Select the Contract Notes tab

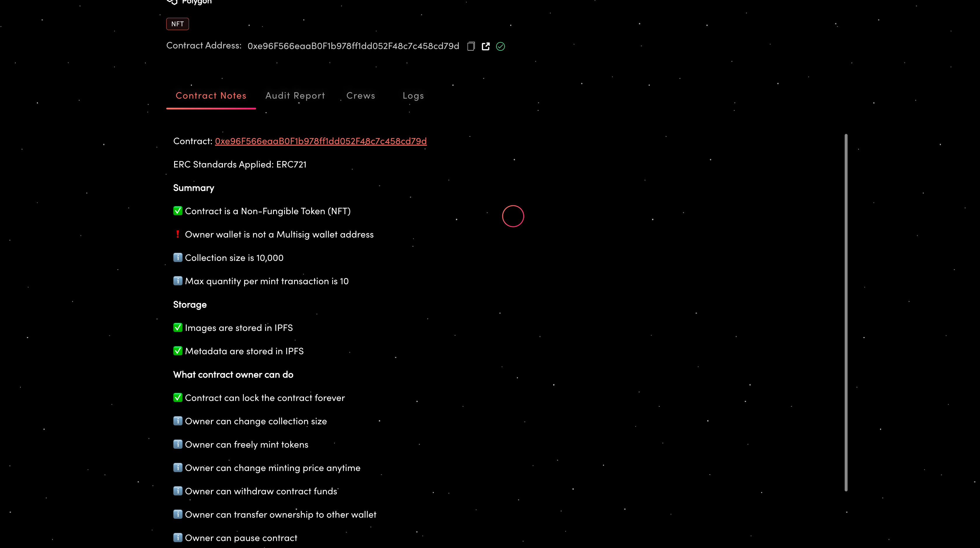pos(211,95)
